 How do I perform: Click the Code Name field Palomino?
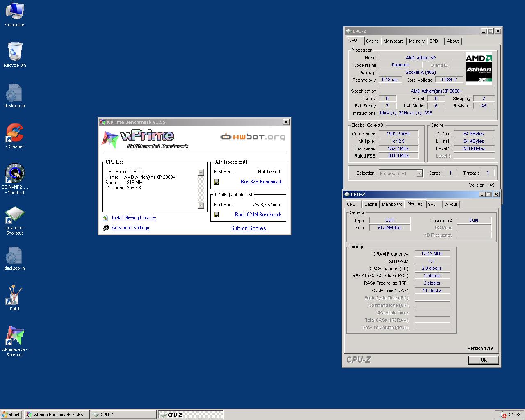(x=400, y=65)
